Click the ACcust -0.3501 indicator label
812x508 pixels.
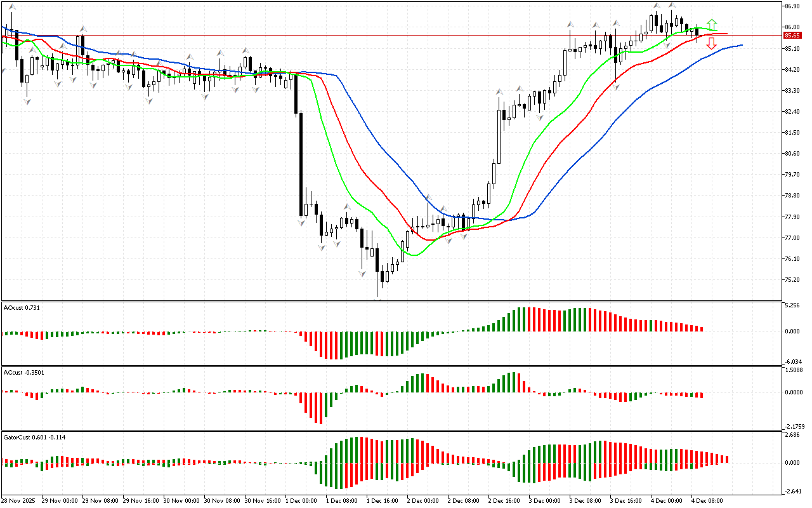click(x=24, y=372)
